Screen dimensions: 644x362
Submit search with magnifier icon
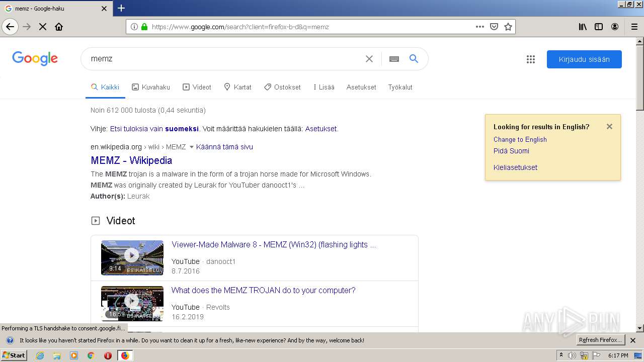pyautogui.click(x=414, y=59)
